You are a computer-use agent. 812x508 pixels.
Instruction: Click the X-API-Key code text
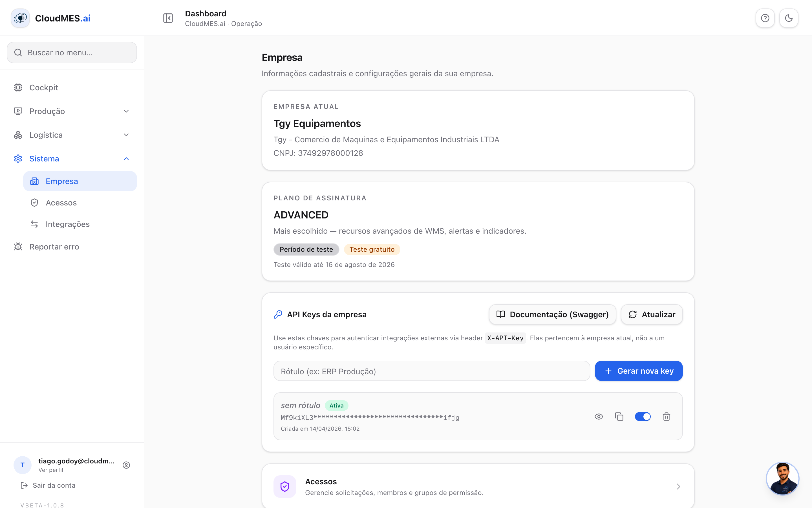(x=505, y=338)
